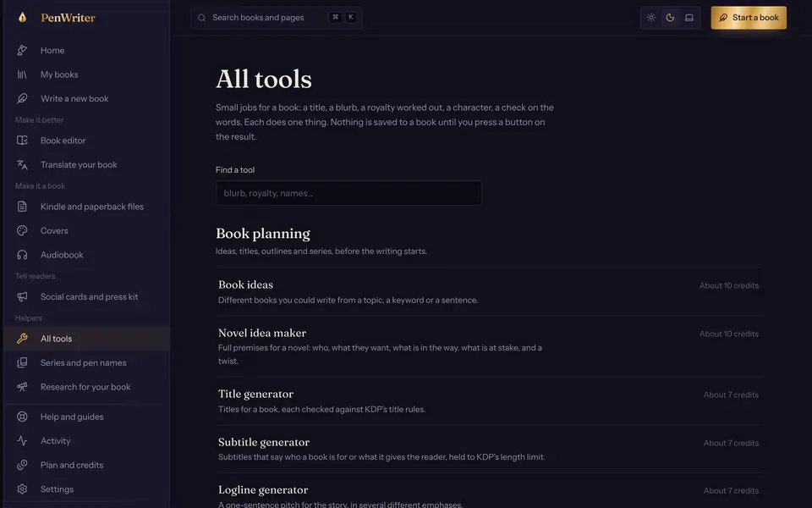Open Covers in the sidebar
This screenshot has height=508, width=812.
(x=86, y=230)
